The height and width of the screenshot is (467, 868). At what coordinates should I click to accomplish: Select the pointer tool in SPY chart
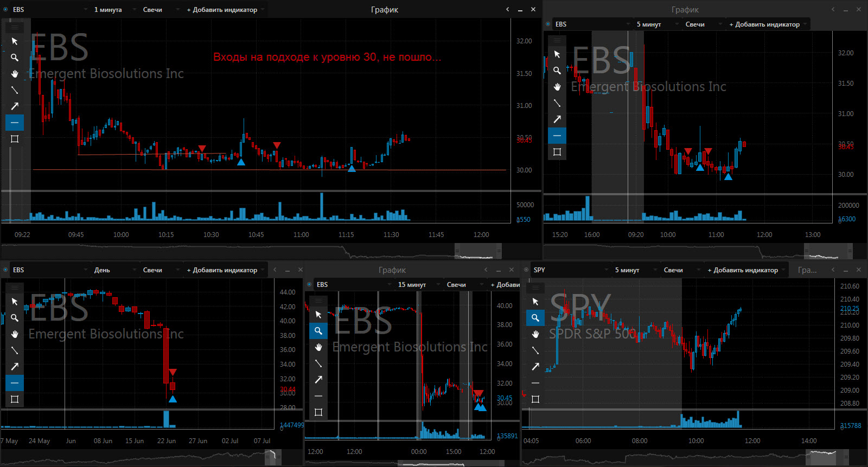click(535, 302)
